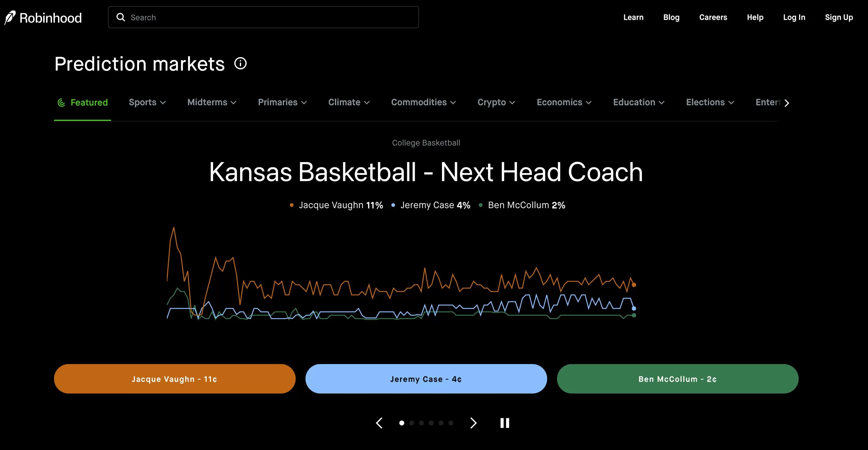Expand the Primaries category dropdown
Viewport: 868px width, 450px height.
[282, 102]
